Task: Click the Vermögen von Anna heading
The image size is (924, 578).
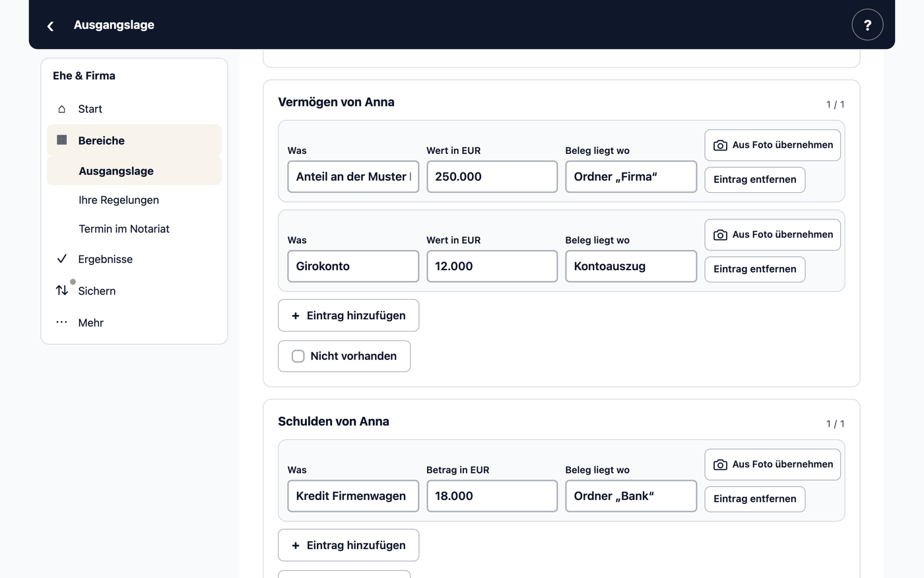Action: [336, 102]
